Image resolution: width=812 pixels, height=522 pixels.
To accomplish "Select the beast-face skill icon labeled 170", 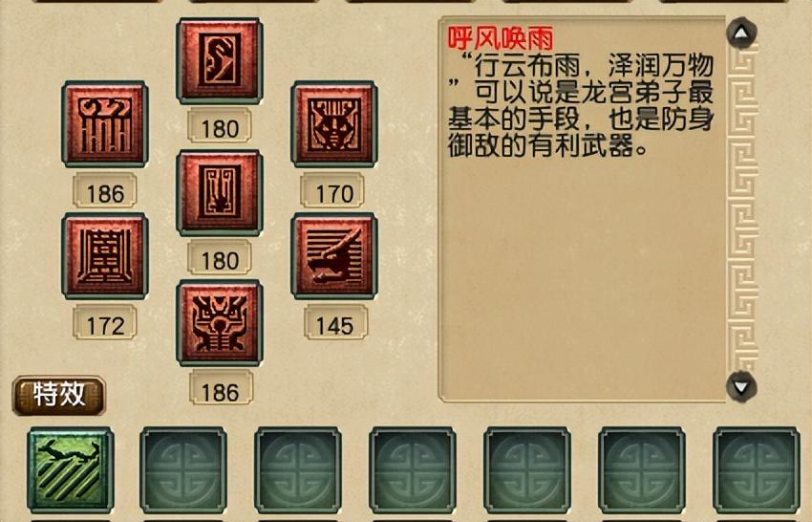I will [334, 123].
